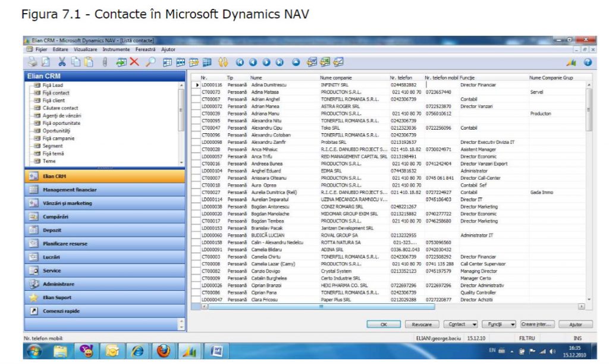The image size is (609, 364).
Task: Open the Editare menu
Action: (x=60, y=49)
